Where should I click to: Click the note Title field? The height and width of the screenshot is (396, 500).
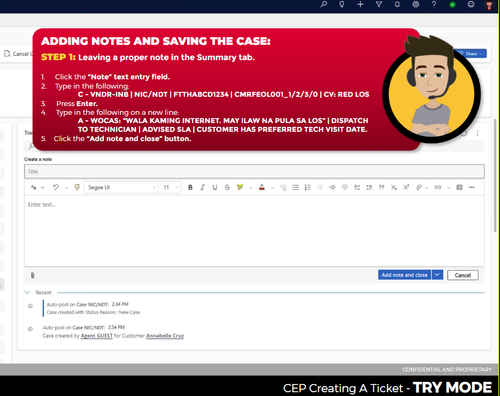pyautogui.click(x=254, y=172)
